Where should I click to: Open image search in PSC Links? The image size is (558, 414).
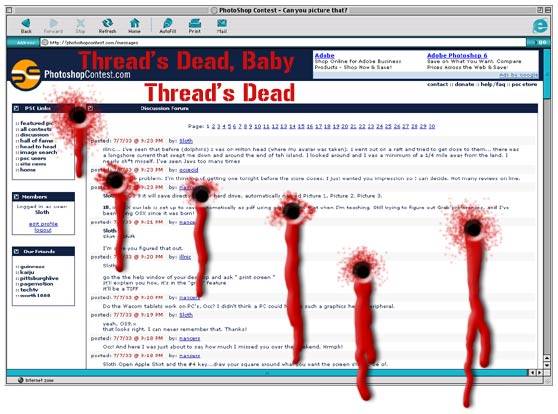[x=38, y=152]
